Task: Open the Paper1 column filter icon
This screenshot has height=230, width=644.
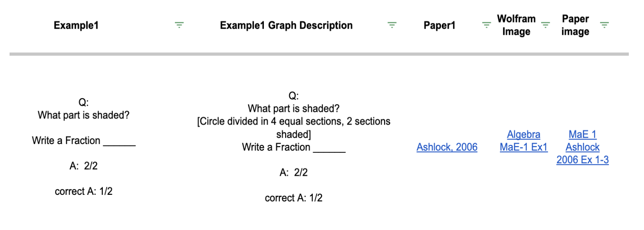Action: (x=487, y=26)
